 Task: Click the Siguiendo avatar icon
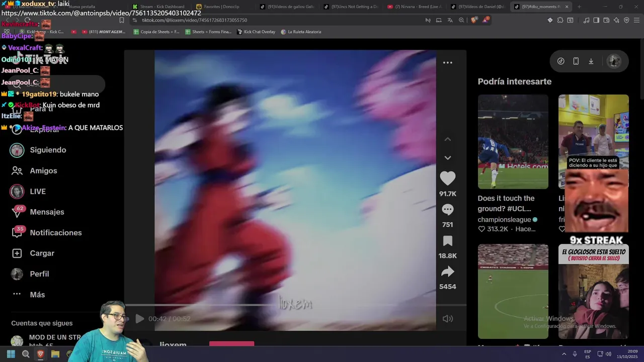coord(17,150)
